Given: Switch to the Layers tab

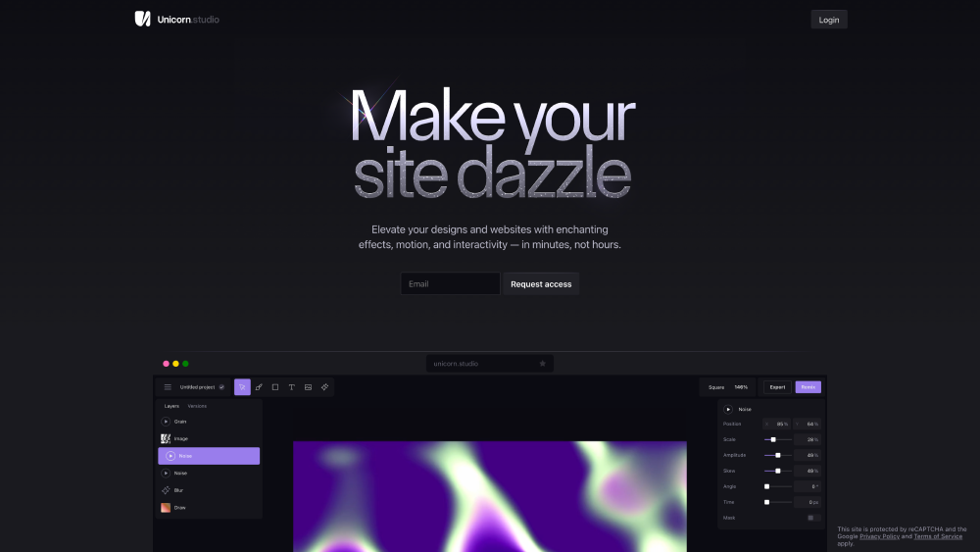Looking at the screenshot, I should [x=171, y=406].
